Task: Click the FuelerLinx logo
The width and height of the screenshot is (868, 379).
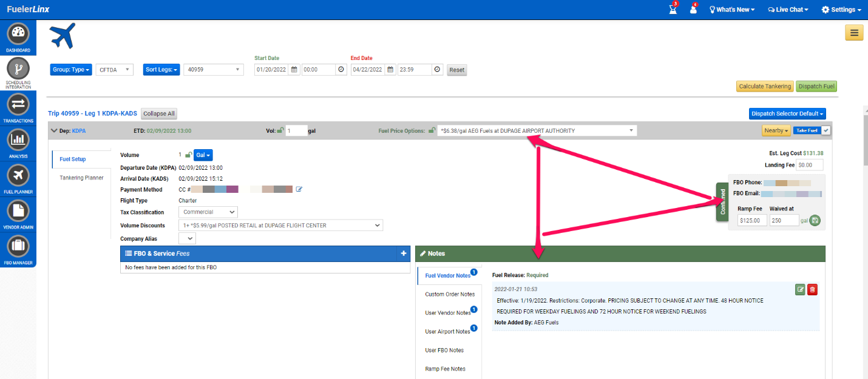Action: [x=28, y=9]
